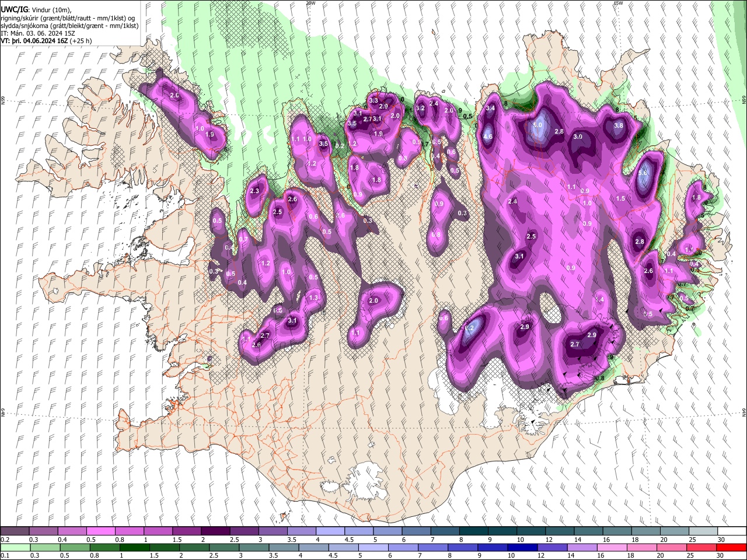Click the 4.6 precipitation value on the map
The width and height of the screenshot is (747, 560).
pyautogui.click(x=488, y=137)
